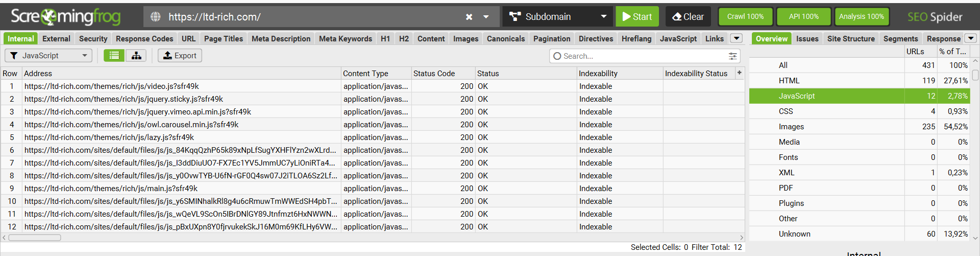Click the Screaming Frog logo
The width and height of the screenshot is (980, 256).
pyautogui.click(x=65, y=17)
